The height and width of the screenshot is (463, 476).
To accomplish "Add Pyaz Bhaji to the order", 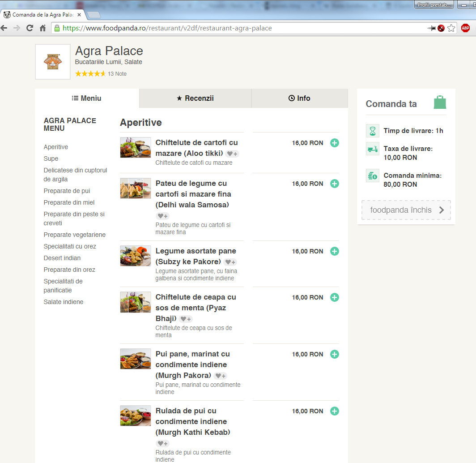I will [x=335, y=297].
